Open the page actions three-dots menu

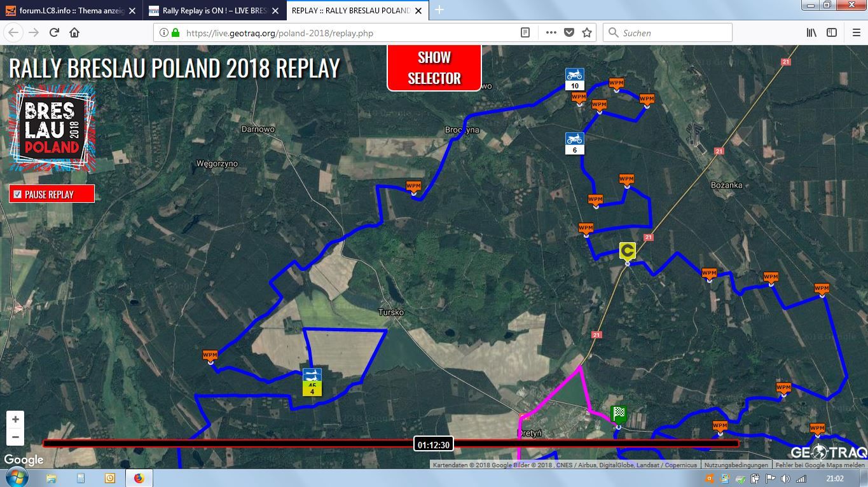tap(551, 32)
